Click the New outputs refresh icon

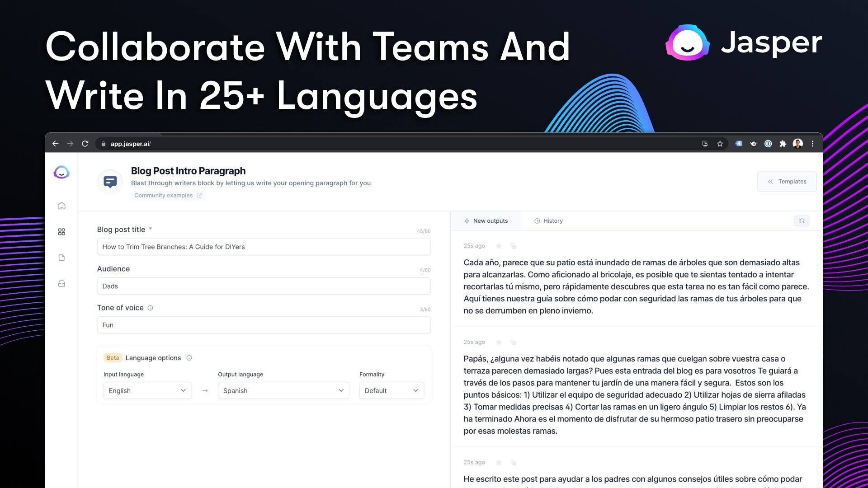click(x=802, y=221)
